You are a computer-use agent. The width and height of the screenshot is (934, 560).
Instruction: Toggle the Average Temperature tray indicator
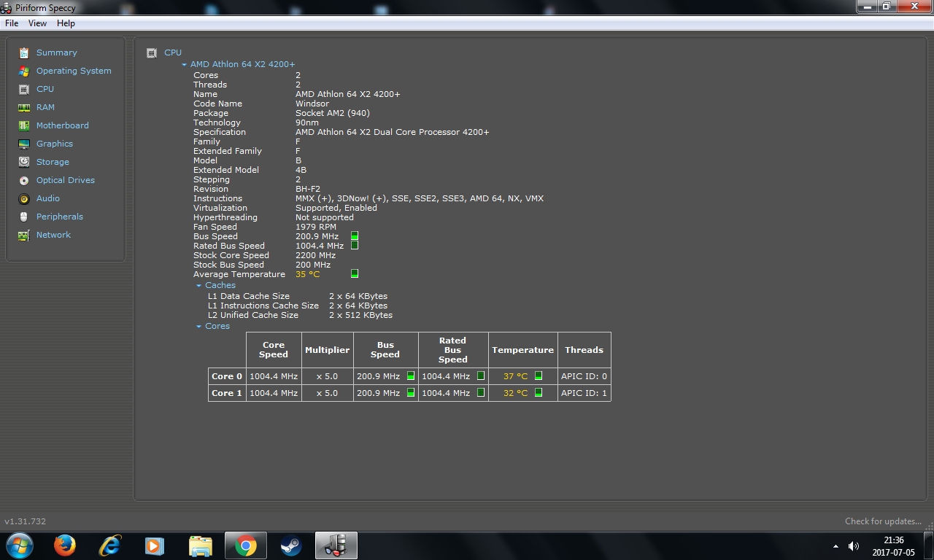tap(355, 274)
